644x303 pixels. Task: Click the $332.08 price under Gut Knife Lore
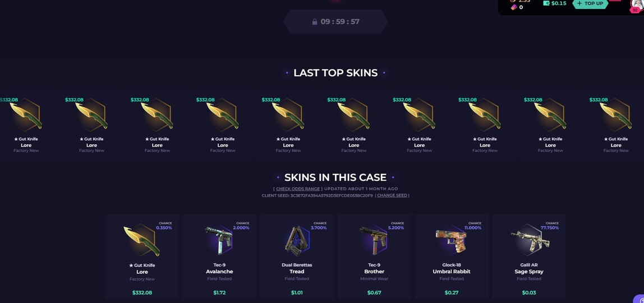pos(142,293)
